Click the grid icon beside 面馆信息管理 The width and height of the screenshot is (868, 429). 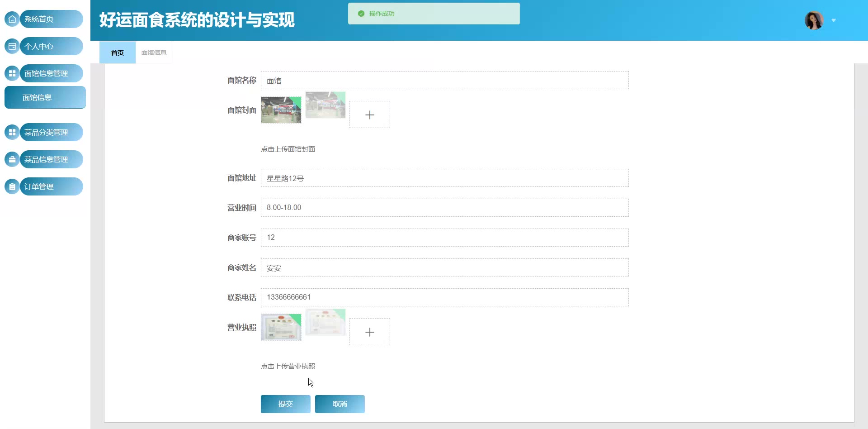pyautogui.click(x=12, y=73)
